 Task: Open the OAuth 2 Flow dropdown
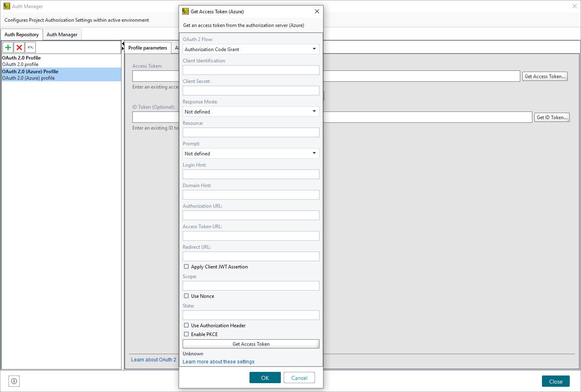point(314,49)
